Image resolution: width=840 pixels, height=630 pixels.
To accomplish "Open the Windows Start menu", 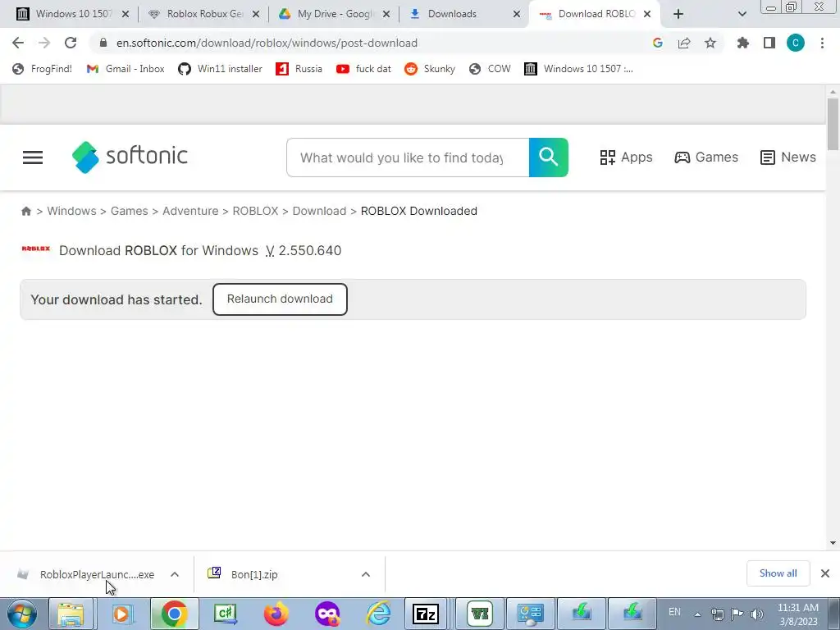I will click(x=22, y=614).
